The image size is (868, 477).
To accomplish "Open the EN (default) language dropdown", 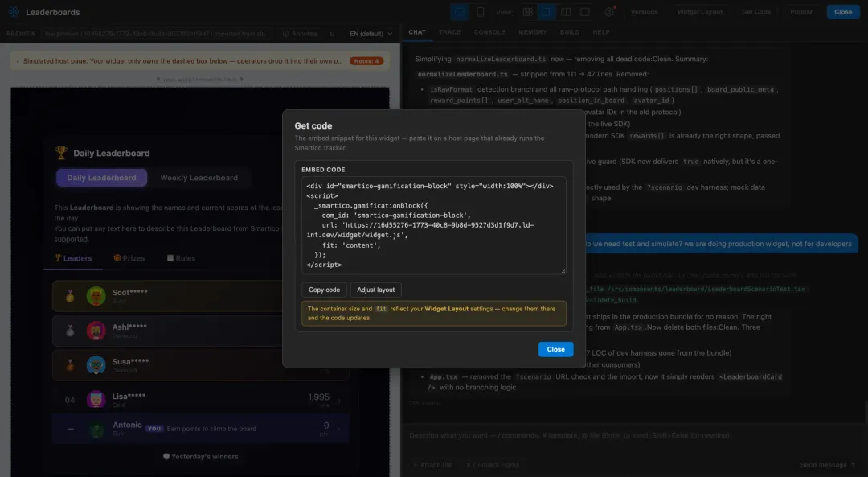I will click(371, 34).
